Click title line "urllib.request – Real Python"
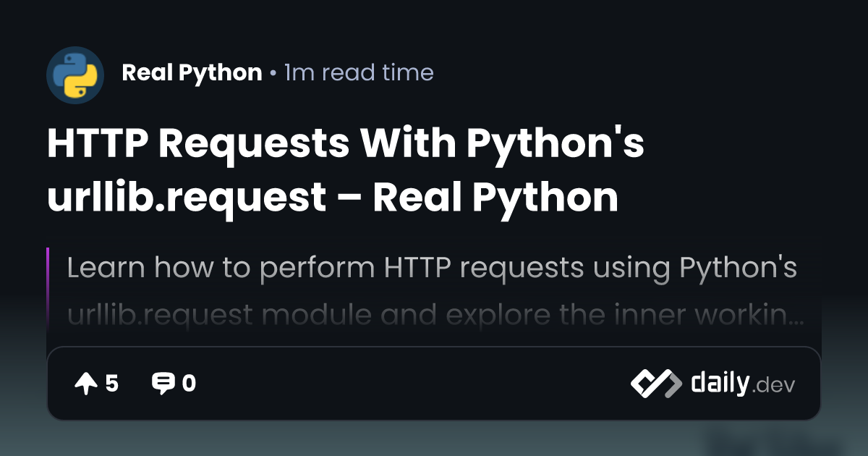 (332, 198)
